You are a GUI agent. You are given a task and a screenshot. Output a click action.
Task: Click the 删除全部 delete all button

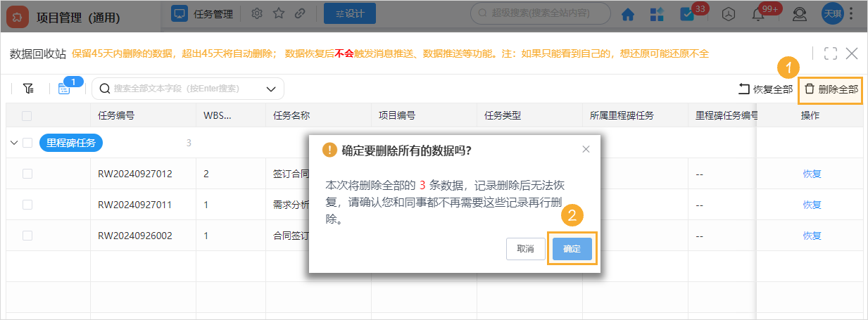(x=831, y=89)
